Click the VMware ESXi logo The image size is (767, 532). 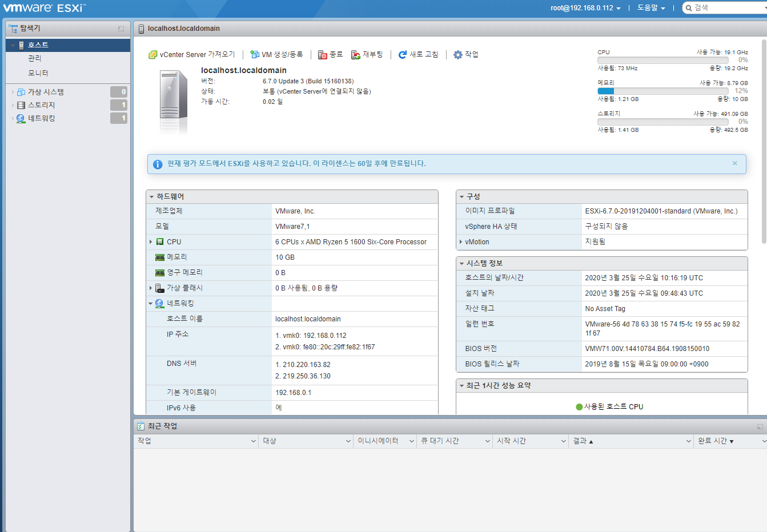pos(44,8)
